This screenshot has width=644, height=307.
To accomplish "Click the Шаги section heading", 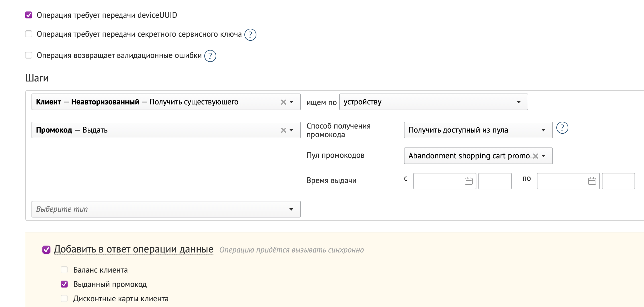I will click(37, 78).
